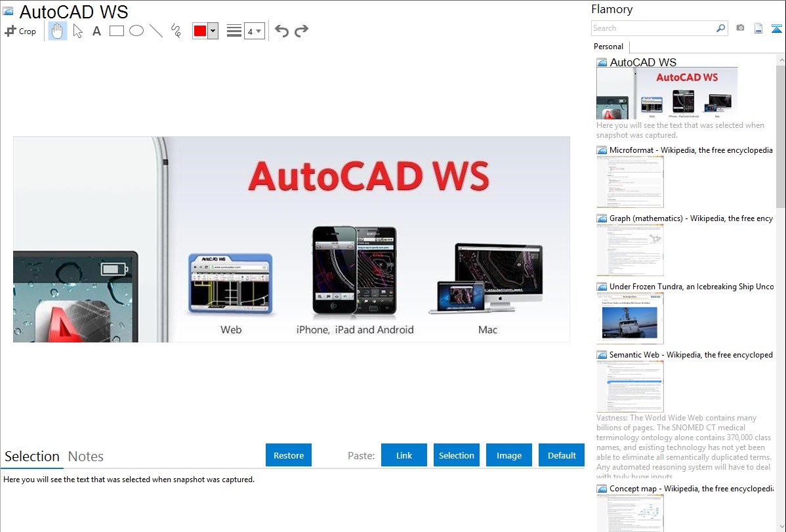786x532 pixels.
Task: Select the Crop tool
Action: tap(20, 31)
